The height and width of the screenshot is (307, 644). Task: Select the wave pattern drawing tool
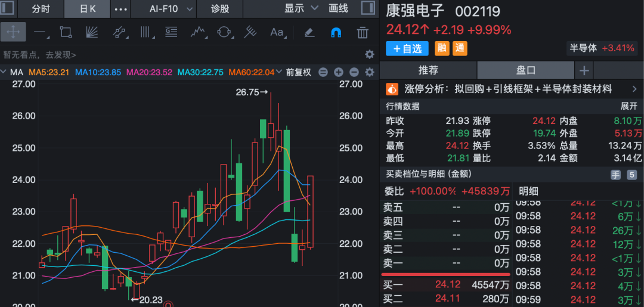click(199, 32)
